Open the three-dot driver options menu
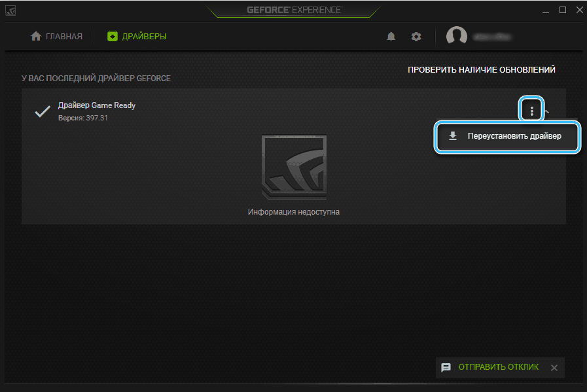 click(532, 111)
